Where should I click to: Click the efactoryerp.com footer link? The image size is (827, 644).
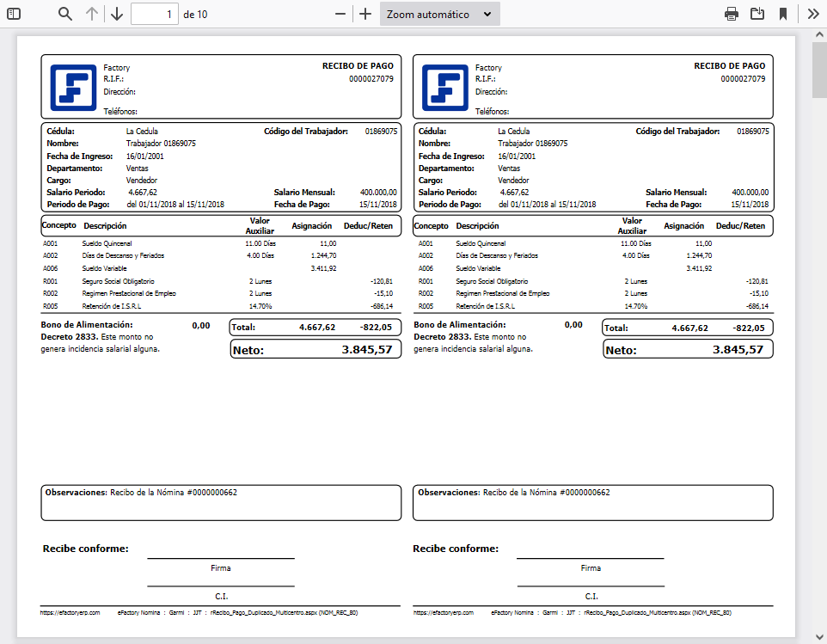point(69,612)
